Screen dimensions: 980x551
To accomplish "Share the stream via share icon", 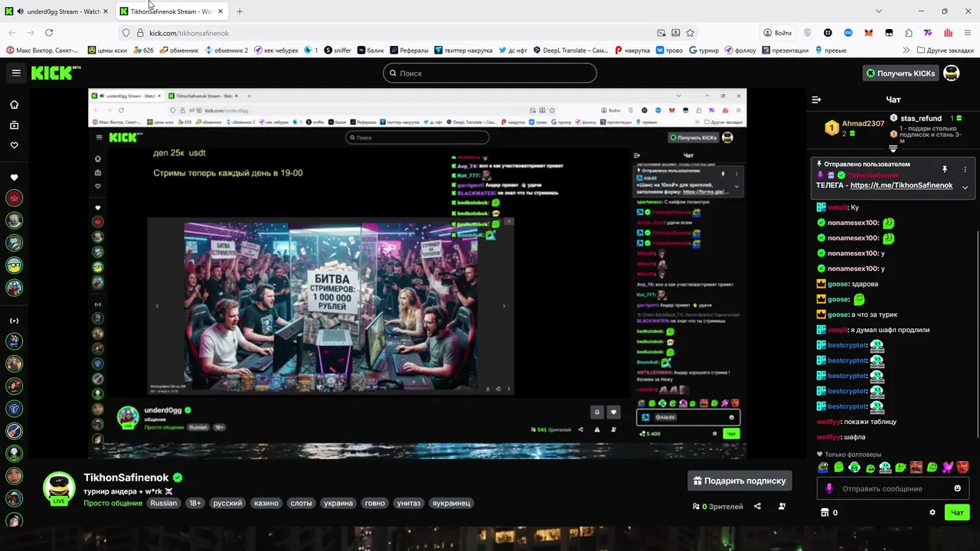I will point(757,506).
